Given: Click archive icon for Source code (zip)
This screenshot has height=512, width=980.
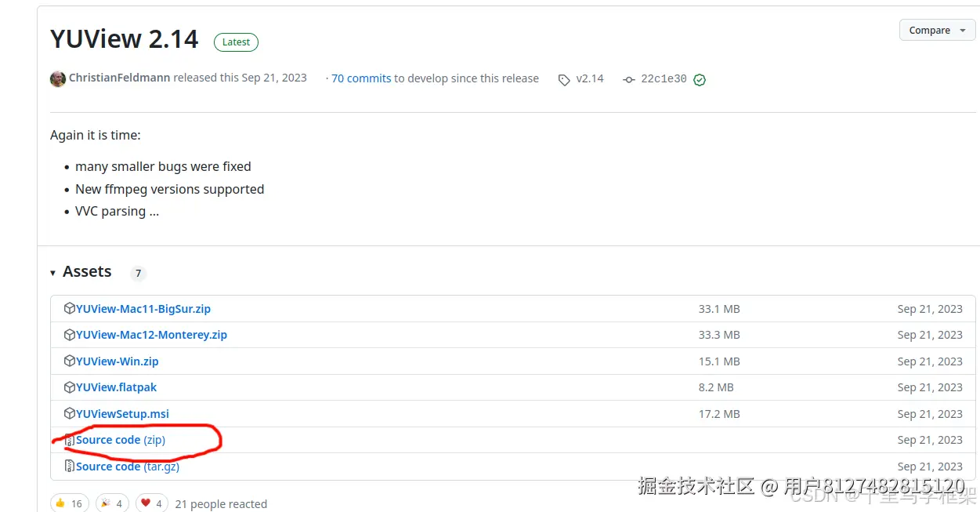Looking at the screenshot, I should [x=70, y=441].
